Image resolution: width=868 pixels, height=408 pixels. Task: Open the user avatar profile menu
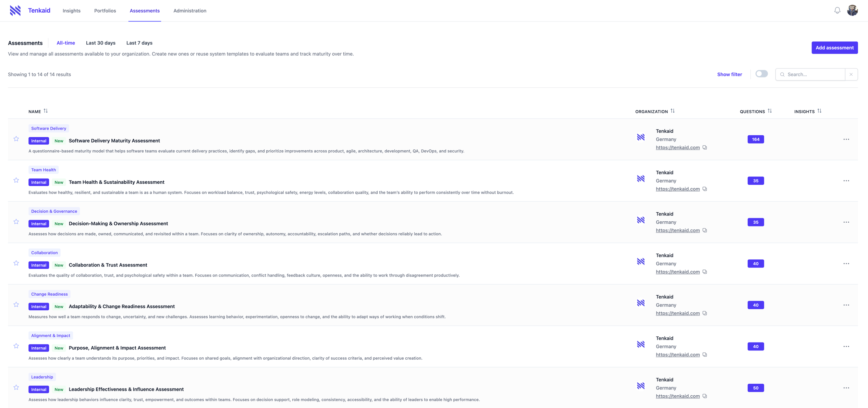[852, 11]
